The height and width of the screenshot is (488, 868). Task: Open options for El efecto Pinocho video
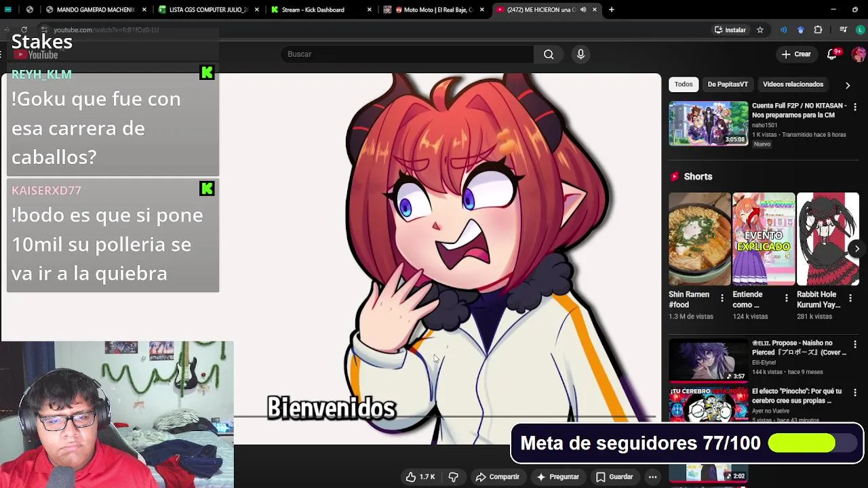[x=854, y=392]
